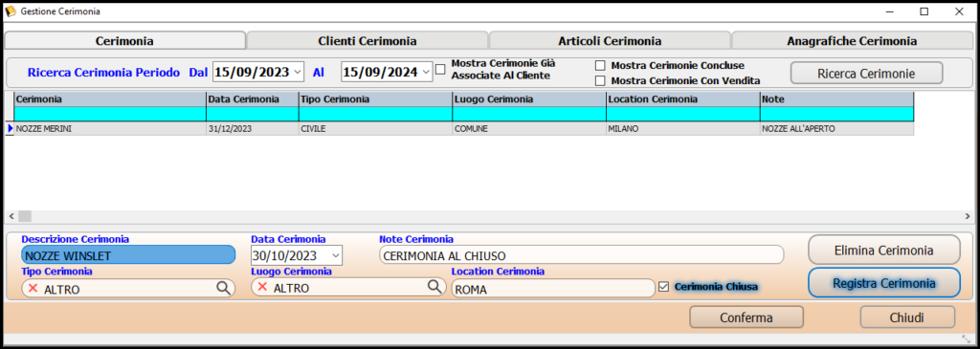Switch to the Cerimonia tab

(125, 41)
